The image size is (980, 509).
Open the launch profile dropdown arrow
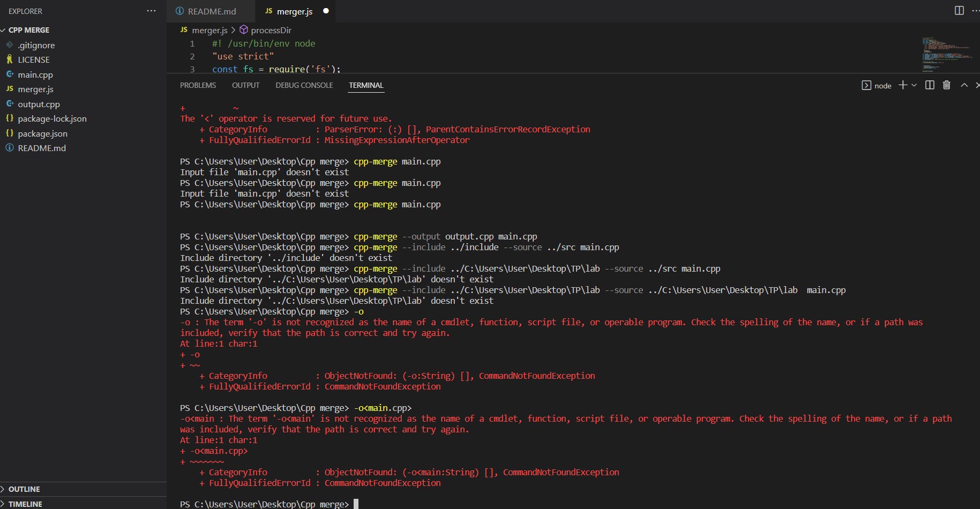pyautogui.click(x=914, y=85)
